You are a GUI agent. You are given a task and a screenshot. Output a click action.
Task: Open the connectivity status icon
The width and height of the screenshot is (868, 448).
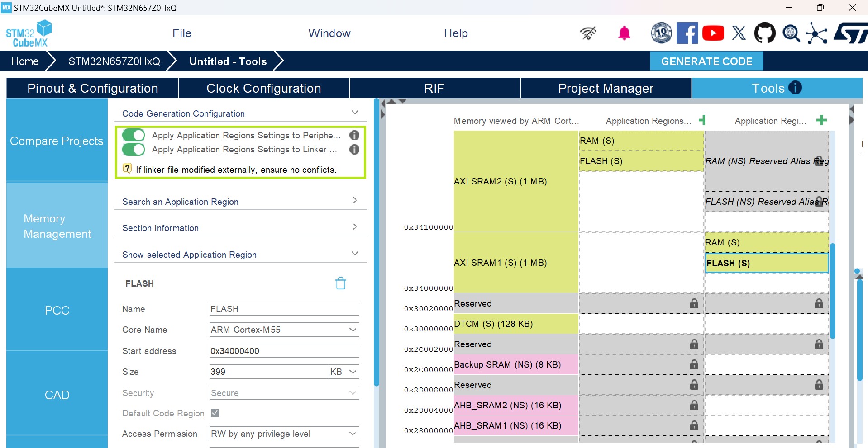coord(588,33)
